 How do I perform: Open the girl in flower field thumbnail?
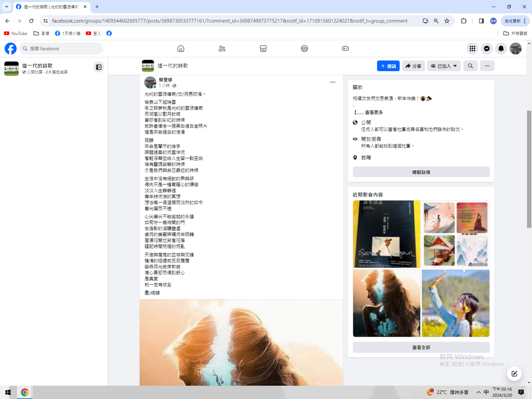point(456,303)
